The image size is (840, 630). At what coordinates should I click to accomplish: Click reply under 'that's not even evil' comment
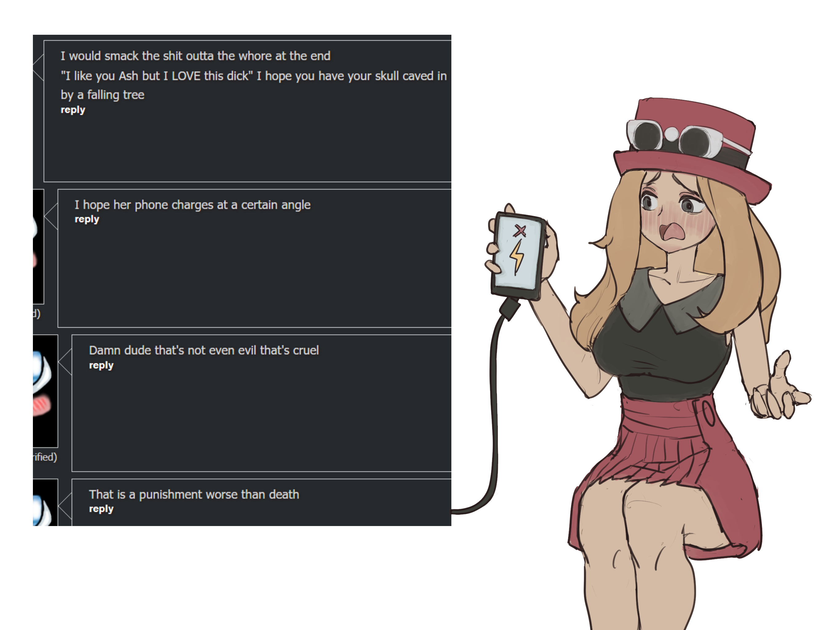tap(101, 365)
